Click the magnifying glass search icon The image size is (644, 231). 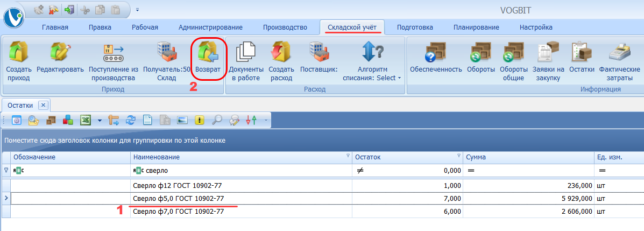(216, 120)
